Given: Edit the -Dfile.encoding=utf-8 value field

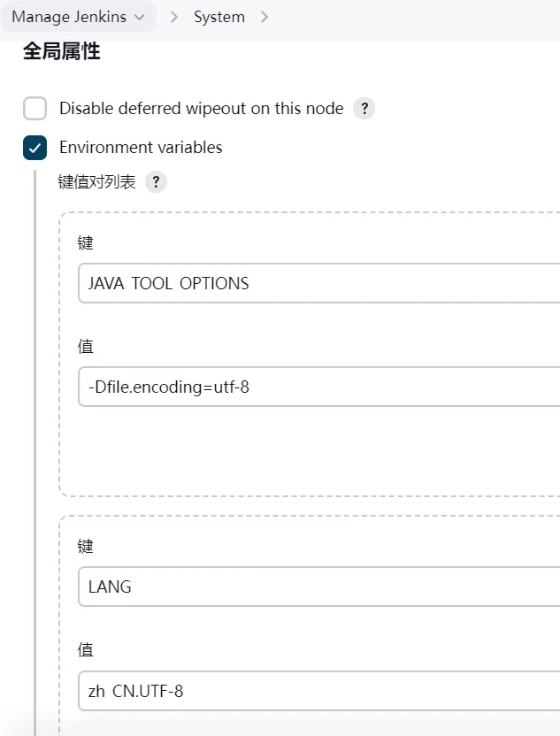Looking at the screenshot, I should [319, 387].
